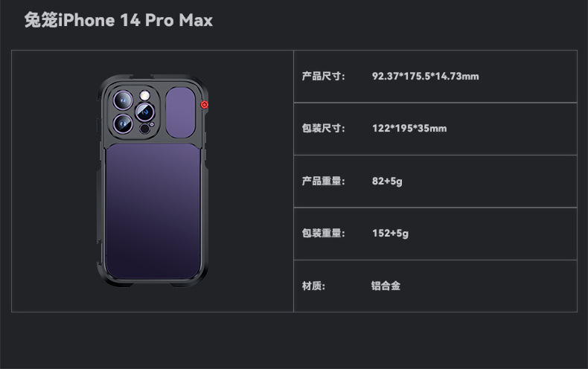Click the 包装重量 label
This screenshot has height=369, width=588.
tap(323, 234)
